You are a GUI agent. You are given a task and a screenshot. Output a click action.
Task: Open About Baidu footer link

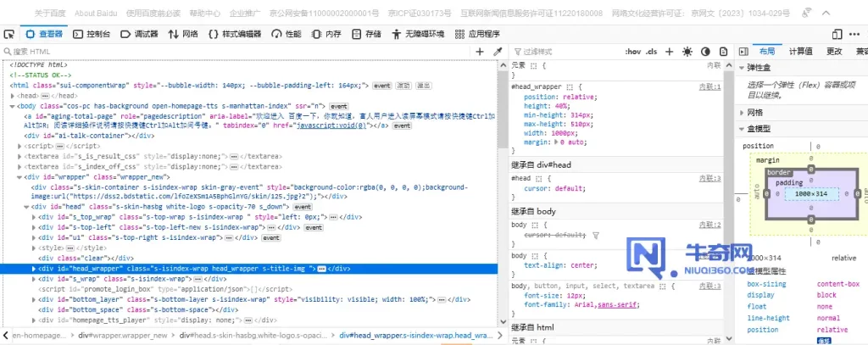pos(95,13)
